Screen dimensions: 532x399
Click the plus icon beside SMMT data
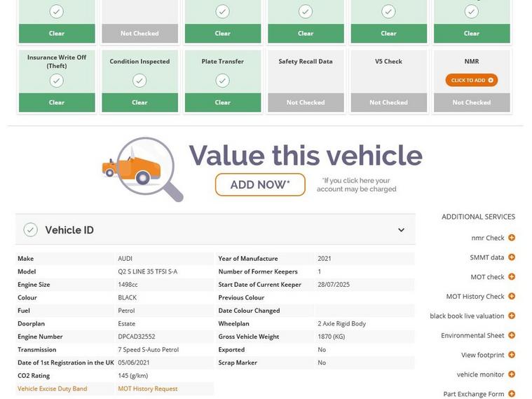(512, 257)
